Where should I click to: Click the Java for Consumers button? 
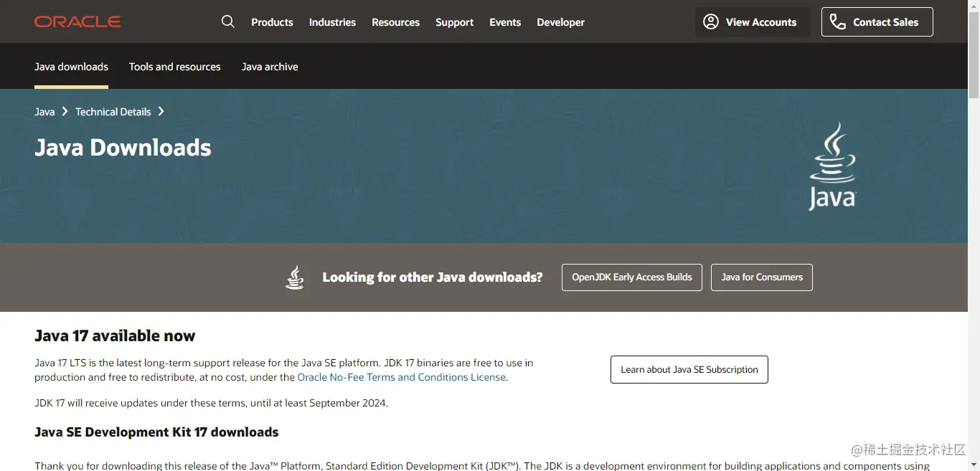pyautogui.click(x=762, y=277)
